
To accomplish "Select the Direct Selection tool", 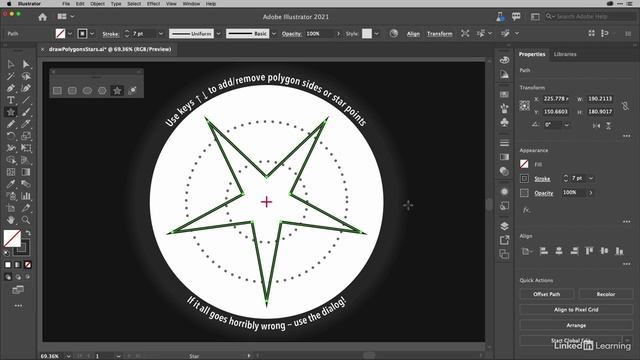I will [x=26, y=64].
